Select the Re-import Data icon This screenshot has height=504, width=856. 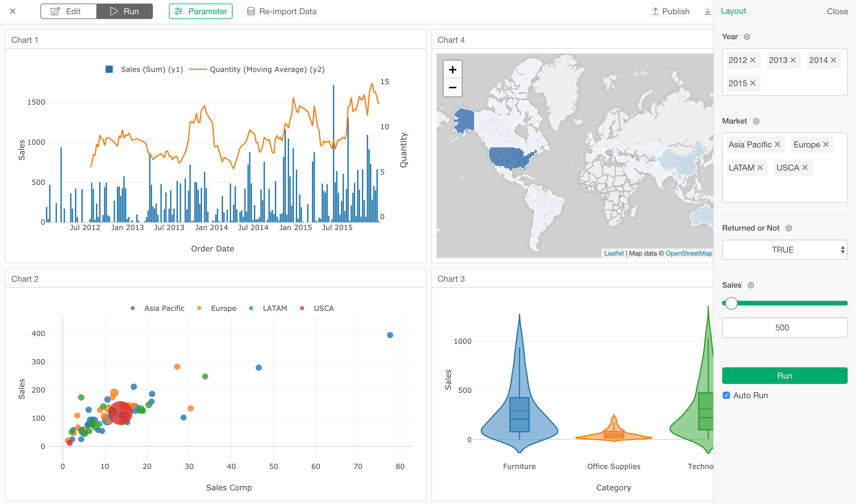click(x=251, y=11)
